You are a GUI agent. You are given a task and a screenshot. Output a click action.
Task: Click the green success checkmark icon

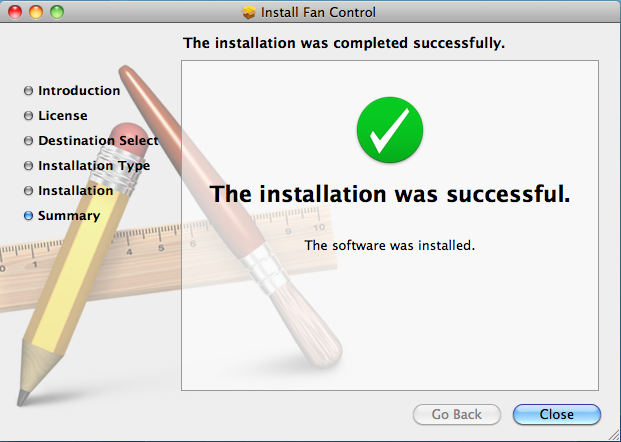pyautogui.click(x=390, y=130)
